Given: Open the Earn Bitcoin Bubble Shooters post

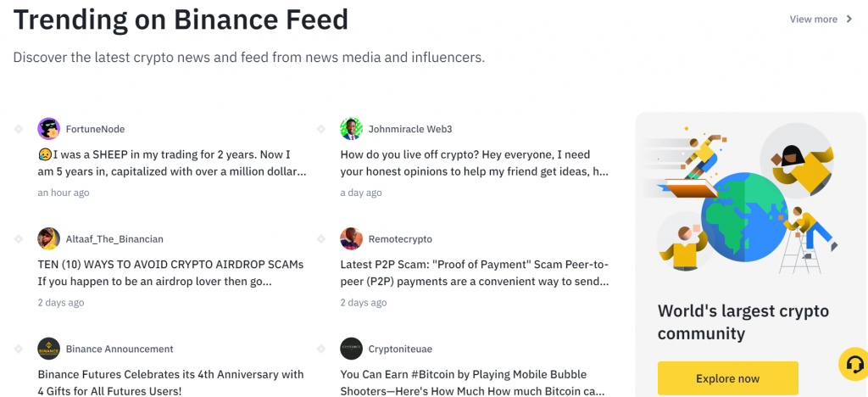Looking at the screenshot, I should 473,383.
